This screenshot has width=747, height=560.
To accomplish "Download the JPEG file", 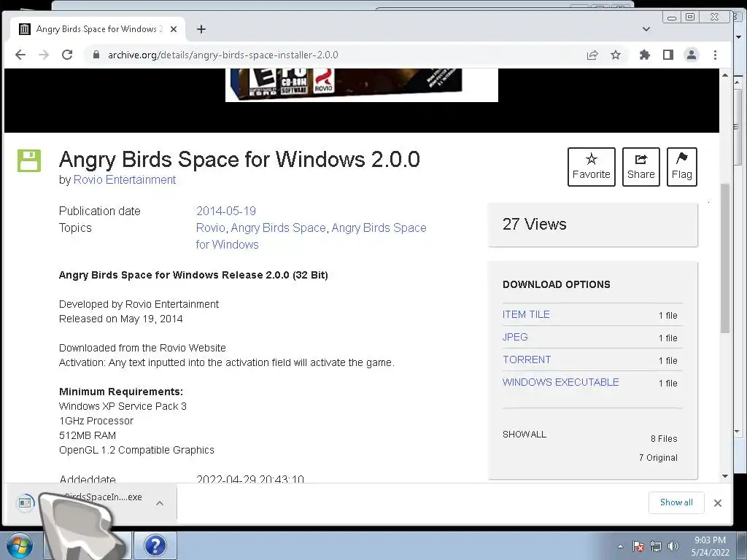I will point(515,337).
